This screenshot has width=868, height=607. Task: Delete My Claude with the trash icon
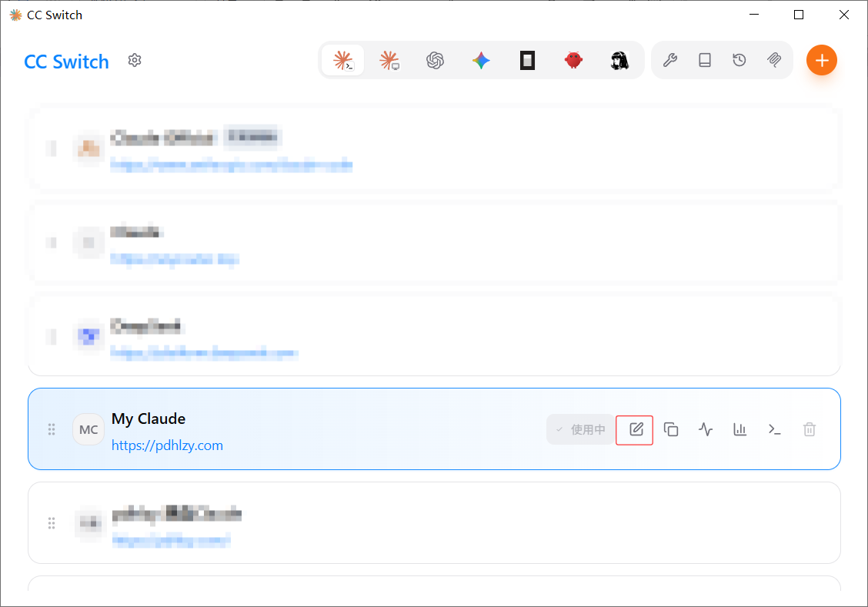point(810,429)
